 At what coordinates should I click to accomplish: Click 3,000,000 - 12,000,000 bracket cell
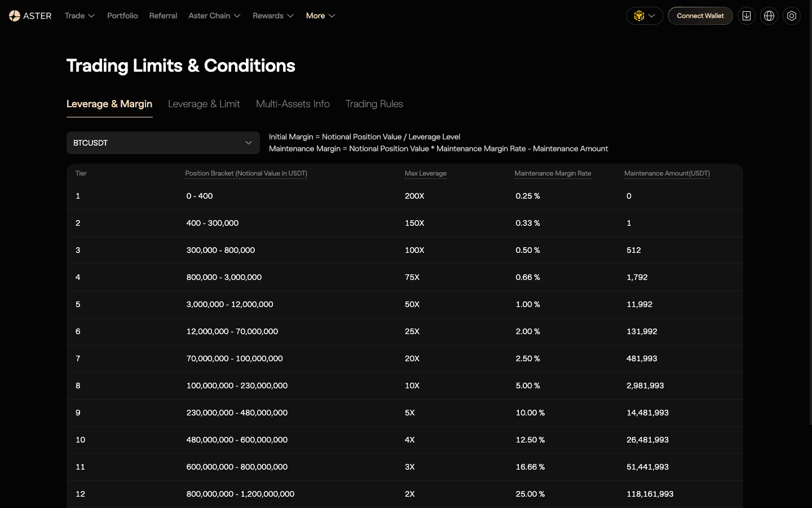[230, 304]
